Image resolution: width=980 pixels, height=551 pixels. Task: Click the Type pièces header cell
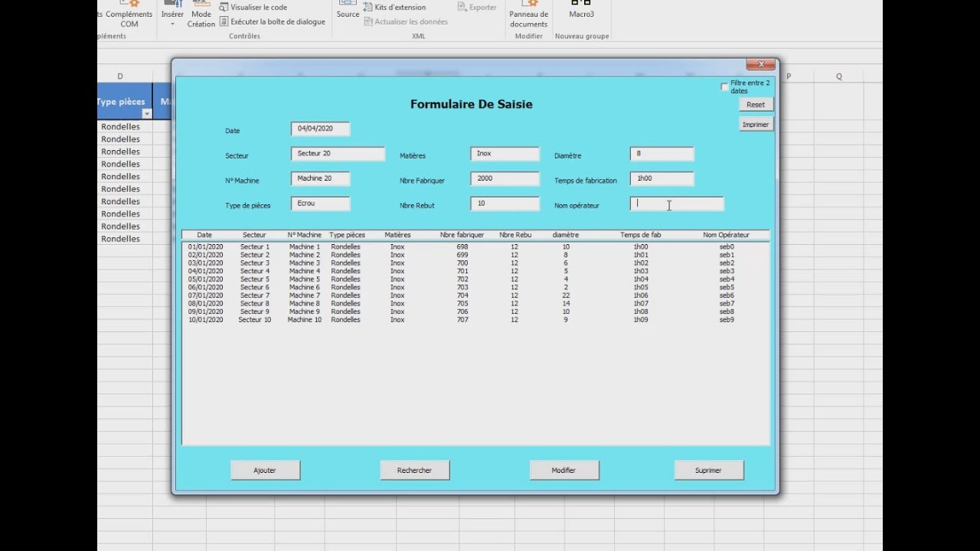125,102
